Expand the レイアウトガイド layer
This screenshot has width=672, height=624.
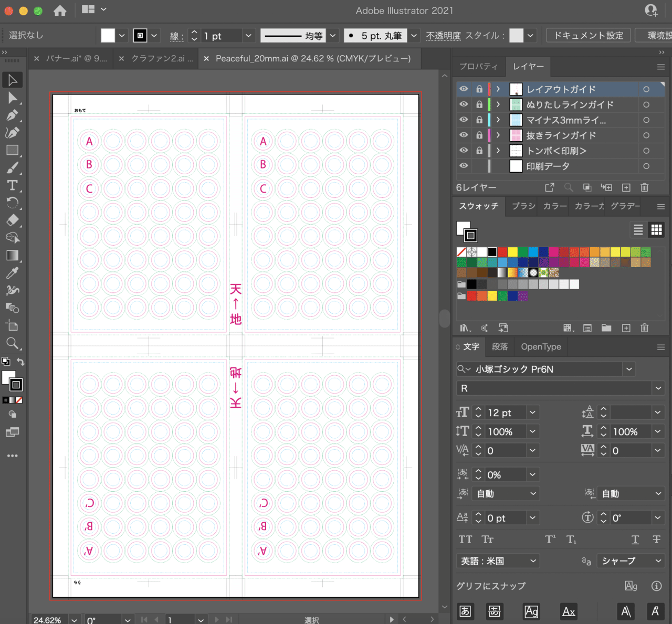(498, 89)
